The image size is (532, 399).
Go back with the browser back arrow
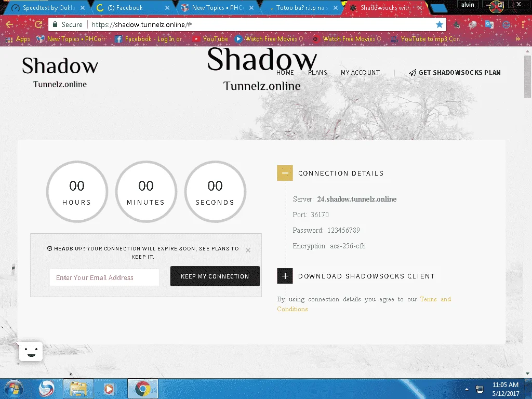[9, 24]
